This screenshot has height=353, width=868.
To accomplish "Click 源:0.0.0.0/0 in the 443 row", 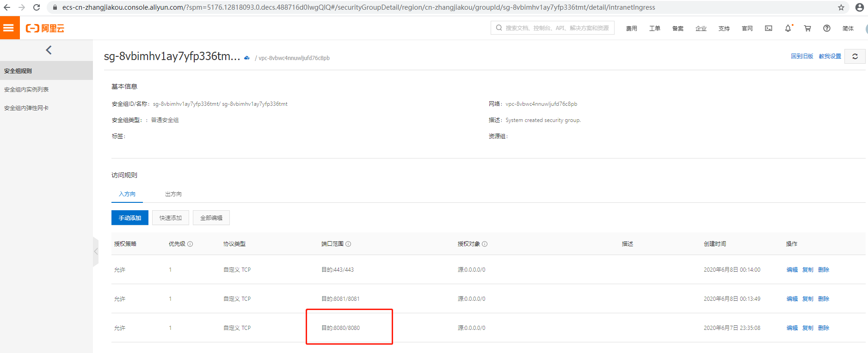I will [x=472, y=270].
